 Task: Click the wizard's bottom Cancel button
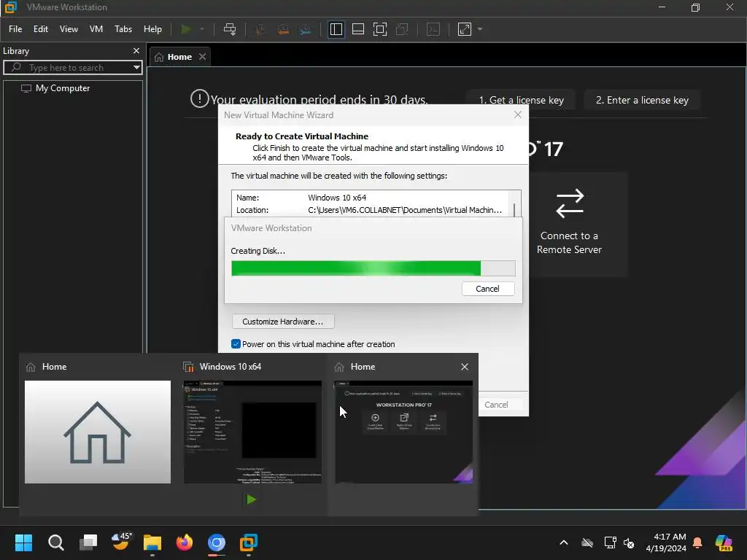click(x=496, y=404)
